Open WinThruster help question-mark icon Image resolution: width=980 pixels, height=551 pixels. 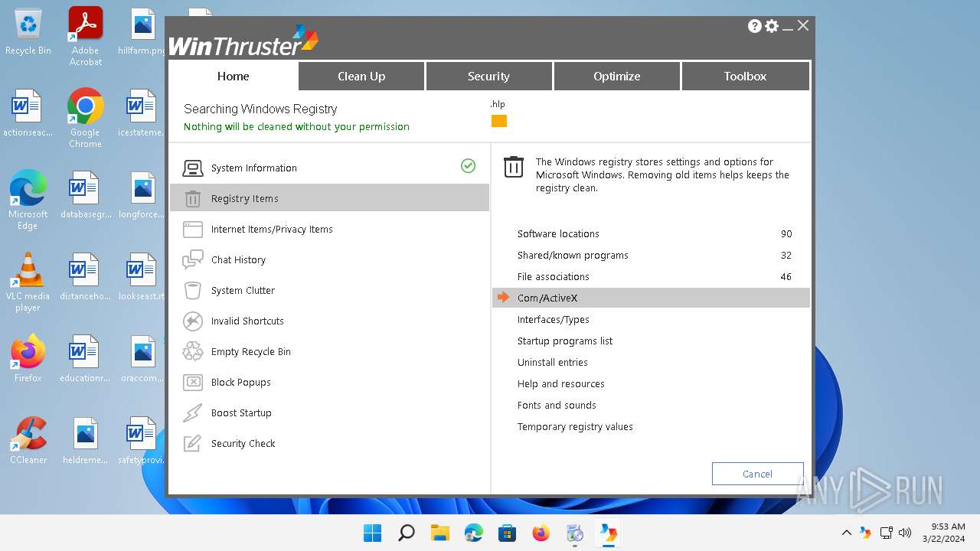click(755, 26)
